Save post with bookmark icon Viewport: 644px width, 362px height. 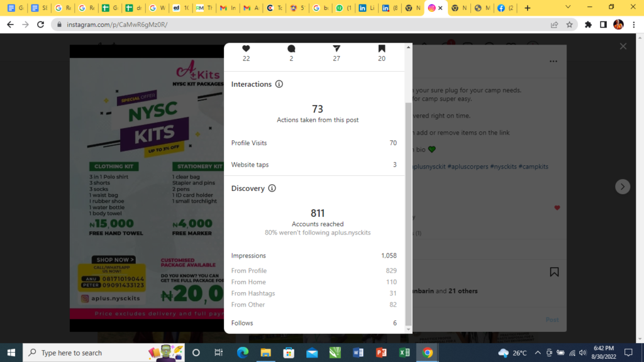tap(554, 271)
